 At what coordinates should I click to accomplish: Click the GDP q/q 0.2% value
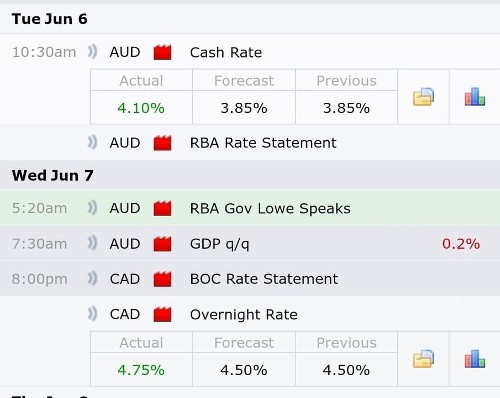tap(461, 244)
